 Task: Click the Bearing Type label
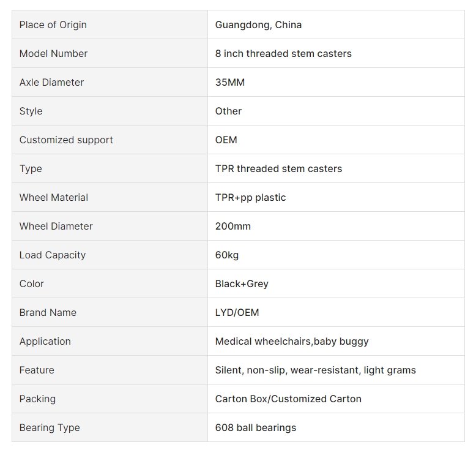[50, 427]
